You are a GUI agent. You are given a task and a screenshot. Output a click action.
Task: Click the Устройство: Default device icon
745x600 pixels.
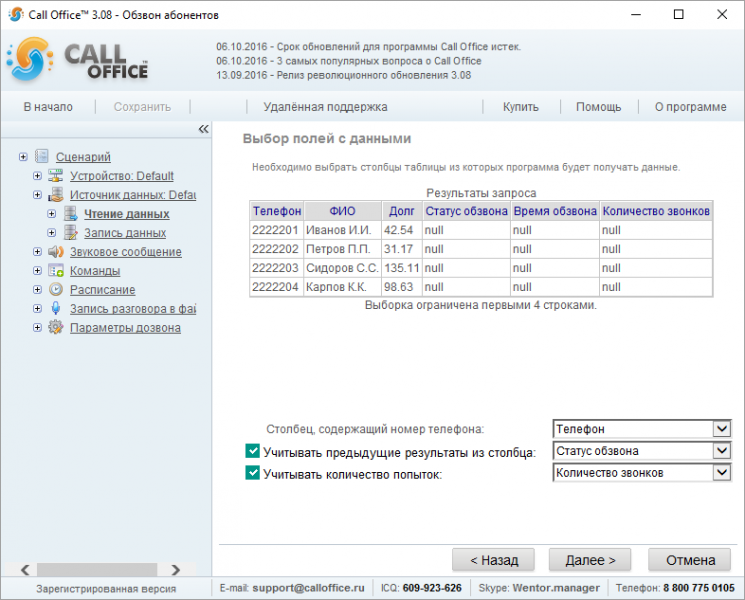click(56, 175)
